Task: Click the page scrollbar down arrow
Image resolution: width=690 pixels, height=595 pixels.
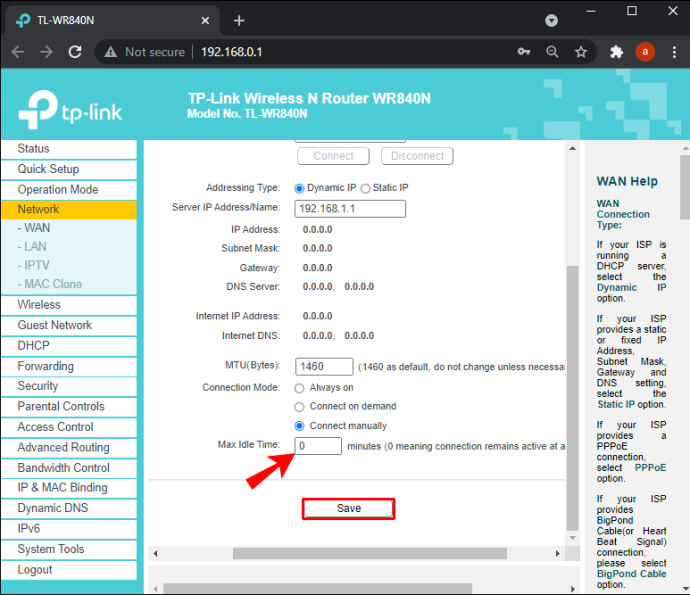Action: 685,588
